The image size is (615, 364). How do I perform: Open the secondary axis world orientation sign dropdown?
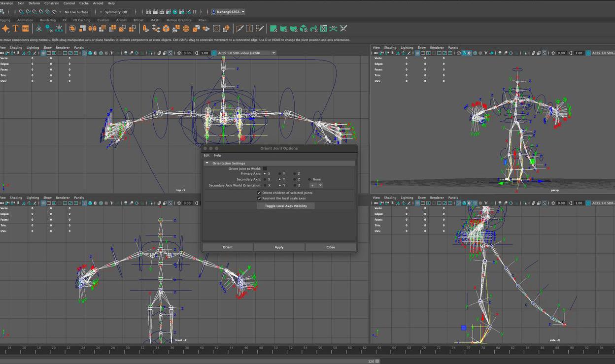coord(316,185)
